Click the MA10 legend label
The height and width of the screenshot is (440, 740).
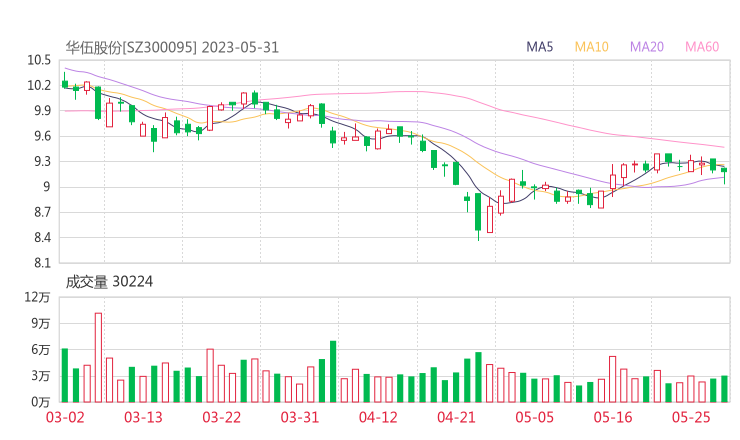(591, 47)
